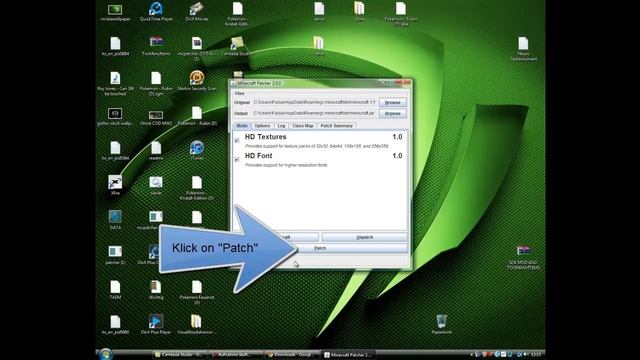Select the HD Font mod title
Screen dimensions: 640x360
[258, 156]
